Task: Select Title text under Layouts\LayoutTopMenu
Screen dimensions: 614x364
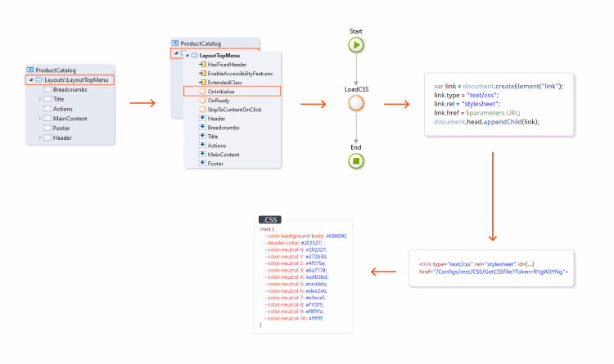Action: [x=58, y=99]
